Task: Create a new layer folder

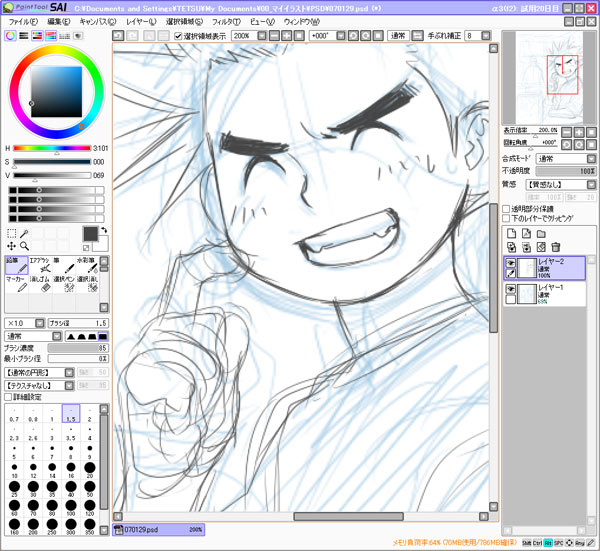Action: [x=541, y=233]
